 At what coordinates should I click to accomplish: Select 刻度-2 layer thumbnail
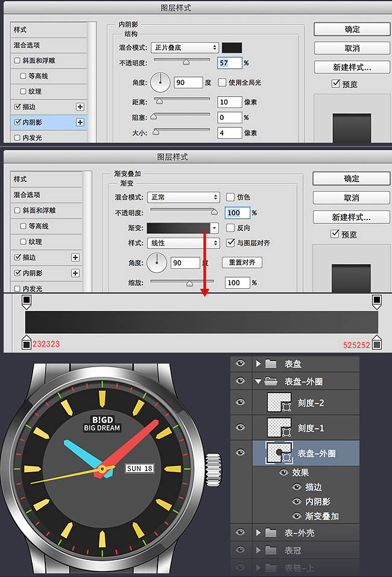pos(279,402)
